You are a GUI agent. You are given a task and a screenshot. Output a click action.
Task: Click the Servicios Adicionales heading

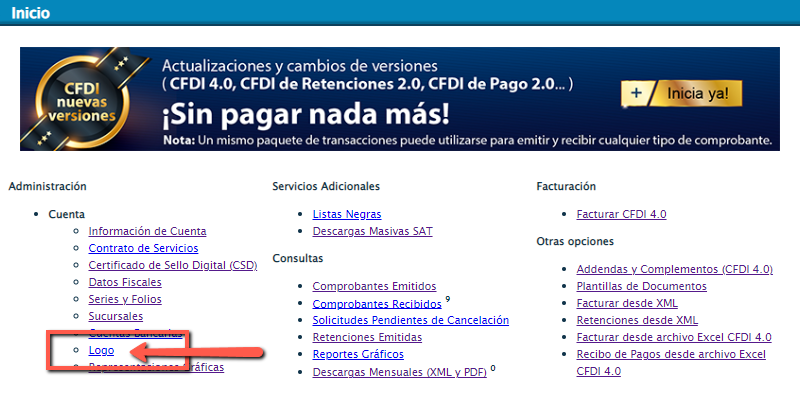coord(326,187)
